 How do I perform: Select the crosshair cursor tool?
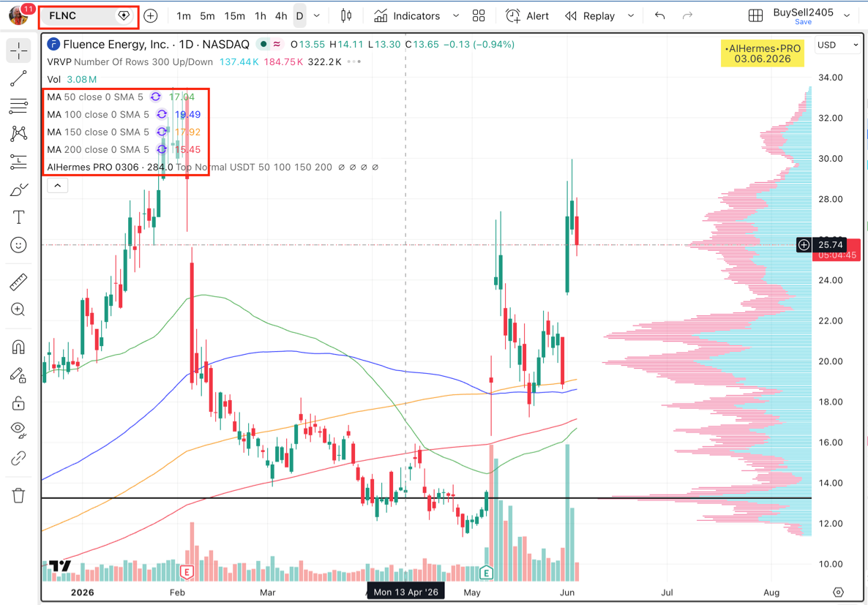pos(18,51)
